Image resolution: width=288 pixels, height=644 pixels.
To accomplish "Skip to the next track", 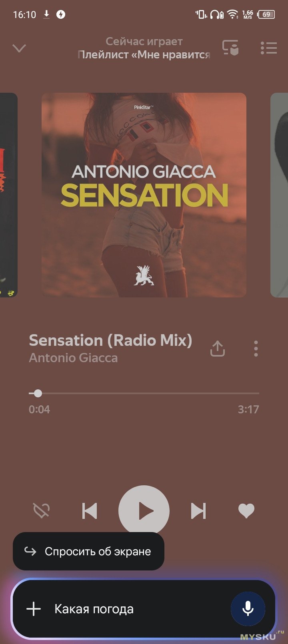I will (x=198, y=511).
